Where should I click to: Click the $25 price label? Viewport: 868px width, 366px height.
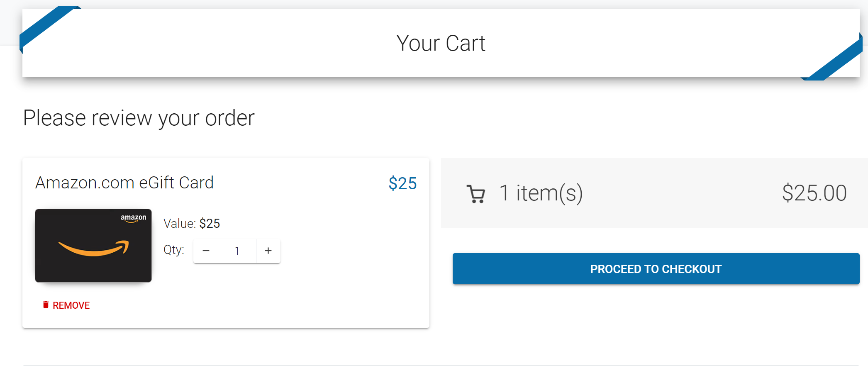click(402, 183)
